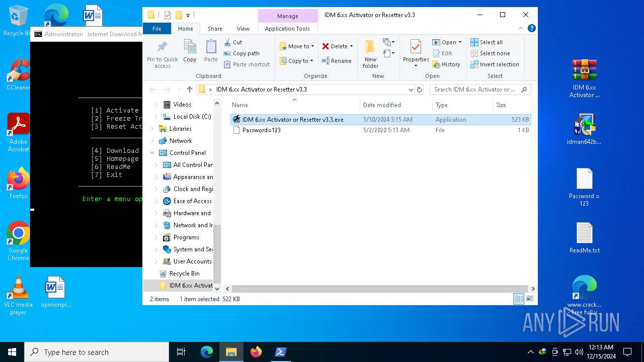Image resolution: width=644 pixels, height=362 pixels.
Task: Select IDM 6.xx Activator or Resetter v3.3.exe
Action: (380, 120)
